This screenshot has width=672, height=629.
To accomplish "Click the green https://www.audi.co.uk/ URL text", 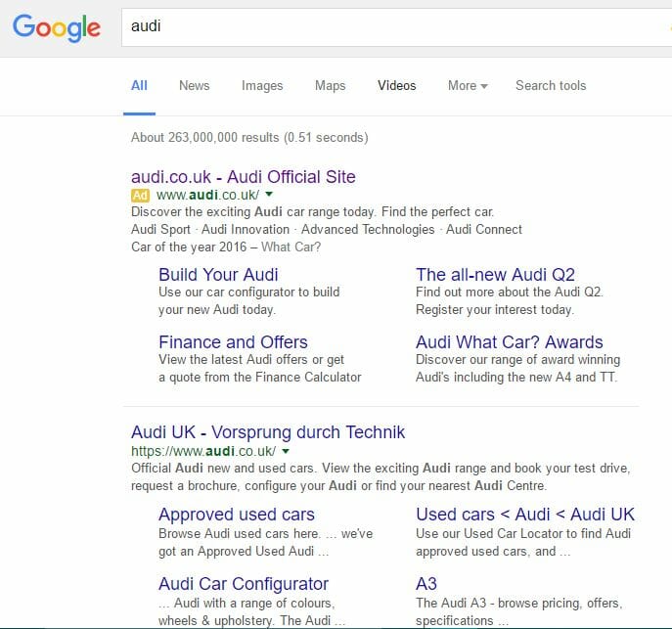I will point(203,451).
